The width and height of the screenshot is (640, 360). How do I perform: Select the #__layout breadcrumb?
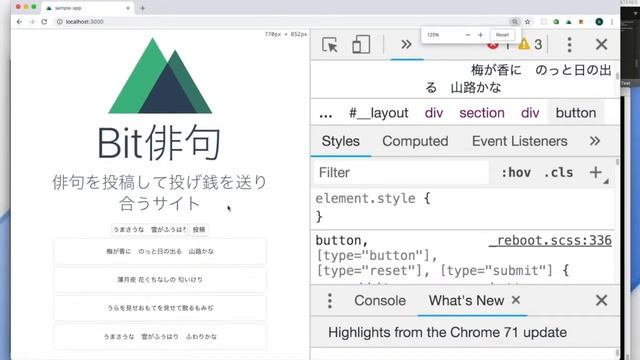[x=378, y=113]
